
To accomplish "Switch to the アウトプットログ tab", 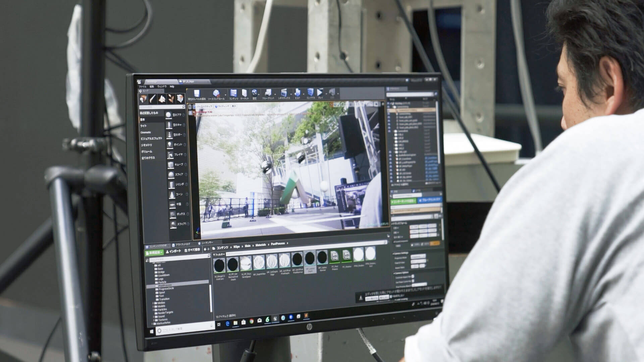I will click(x=181, y=244).
